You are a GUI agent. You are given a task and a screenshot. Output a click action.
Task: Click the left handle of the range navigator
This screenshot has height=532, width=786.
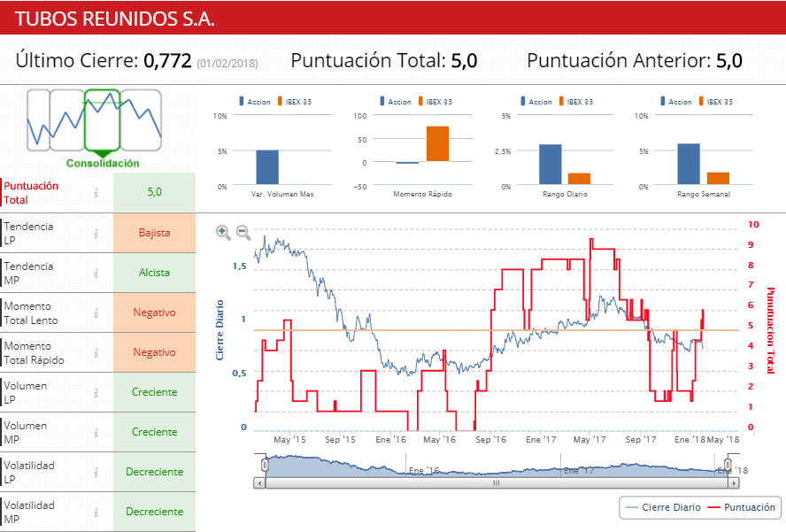[x=265, y=466]
